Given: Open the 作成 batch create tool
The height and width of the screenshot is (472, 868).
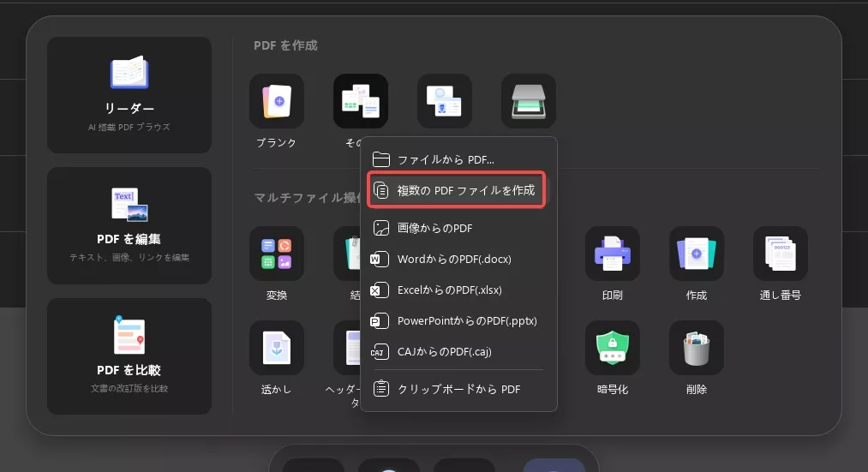Looking at the screenshot, I should 697,254.
